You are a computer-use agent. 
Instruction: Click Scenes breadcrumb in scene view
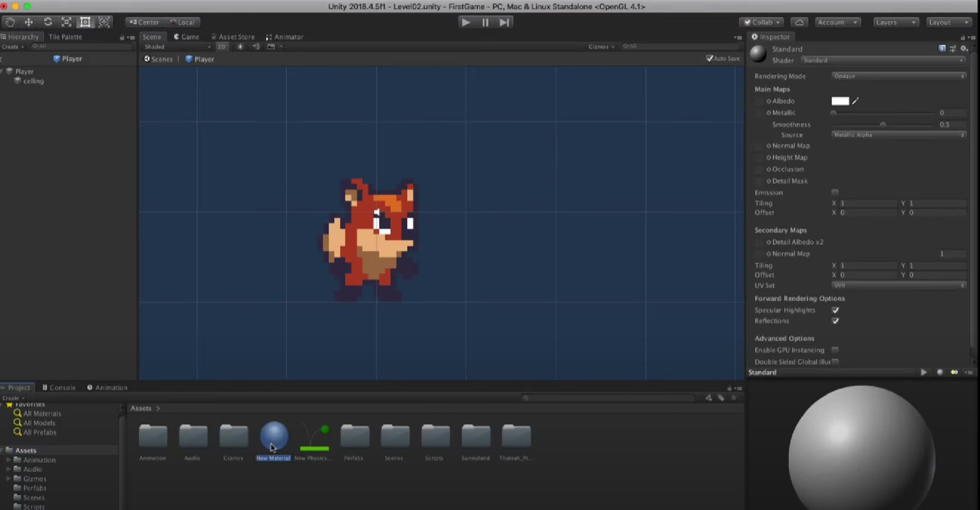(x=159, y=59)
